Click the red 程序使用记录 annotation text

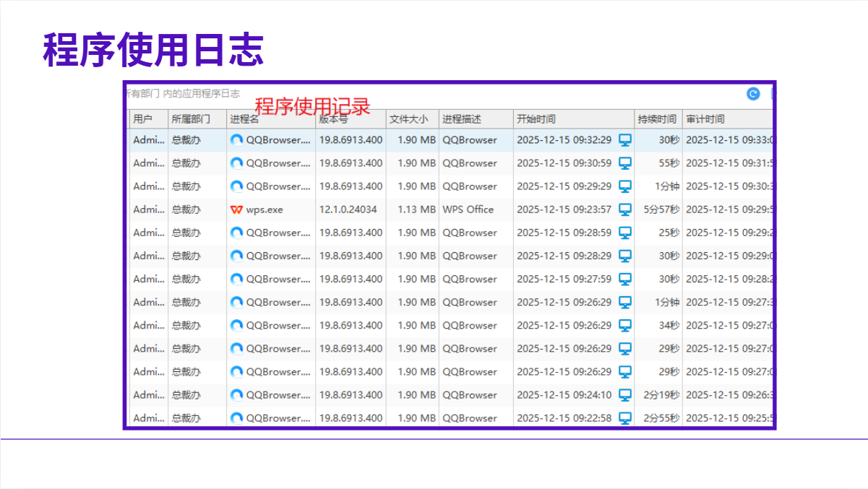(x=312, y=107)
